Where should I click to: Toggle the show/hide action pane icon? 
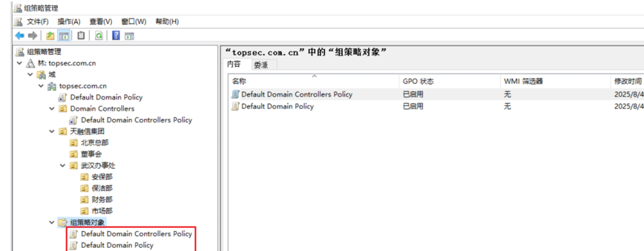[130, 36]
